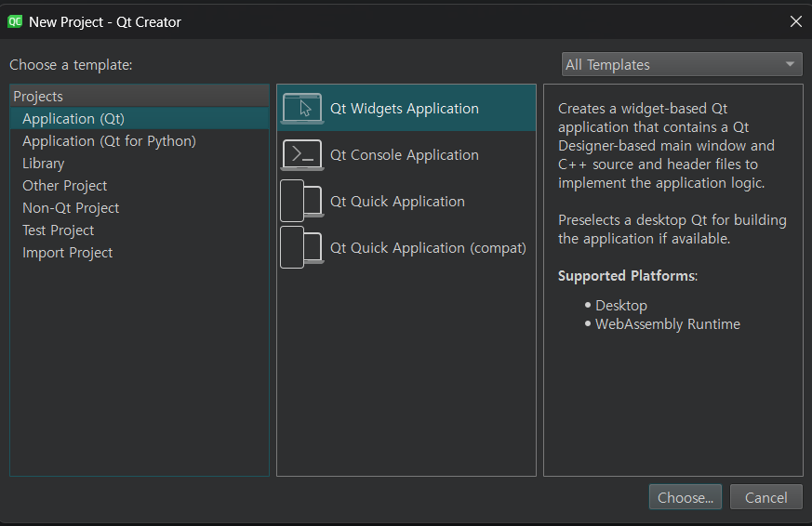
Task: Select Qt Quick Application template label
Action: point(398,201)
